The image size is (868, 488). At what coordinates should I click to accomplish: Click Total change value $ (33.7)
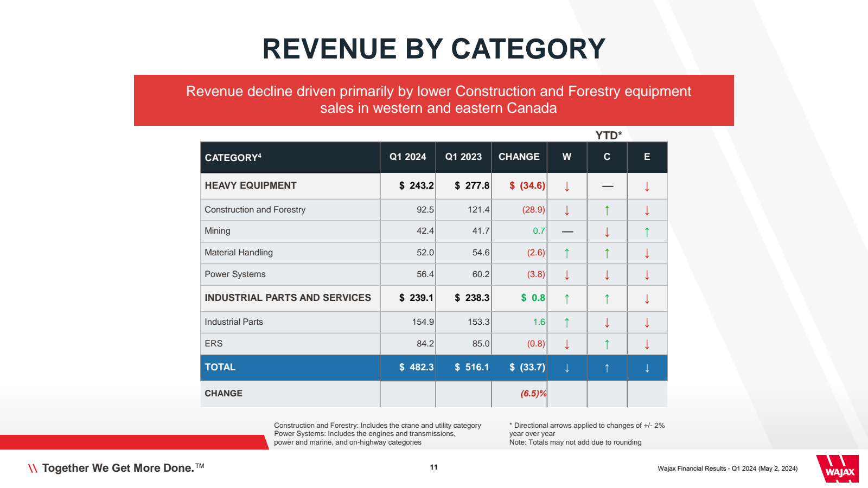tap(527, 367)
